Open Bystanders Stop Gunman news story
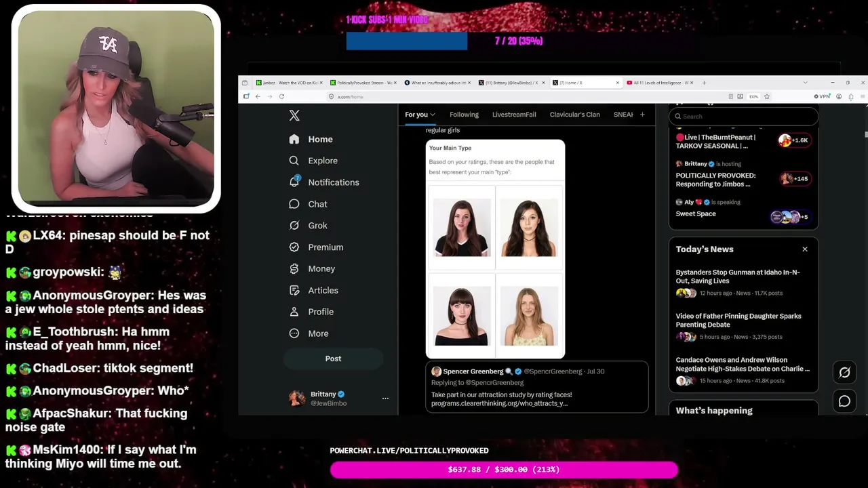This screenshot has height=488, width=868. [743, 283]
